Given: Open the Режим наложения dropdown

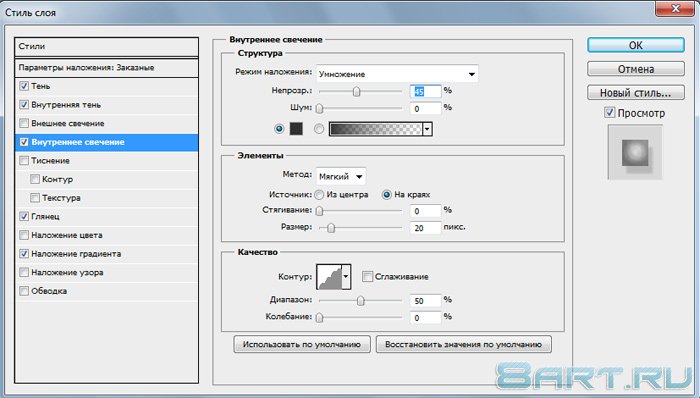Looking at the screenshot, I should (397, 74).
